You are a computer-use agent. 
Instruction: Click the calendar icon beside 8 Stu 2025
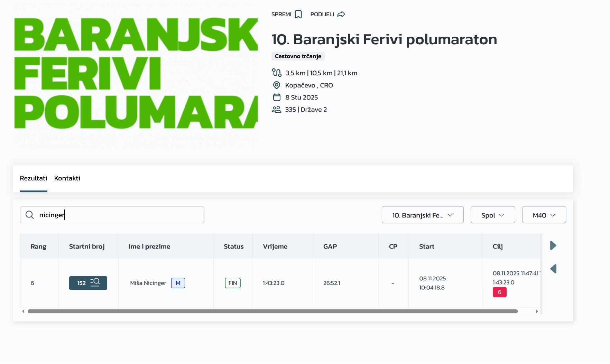click(x=277, y=97)
